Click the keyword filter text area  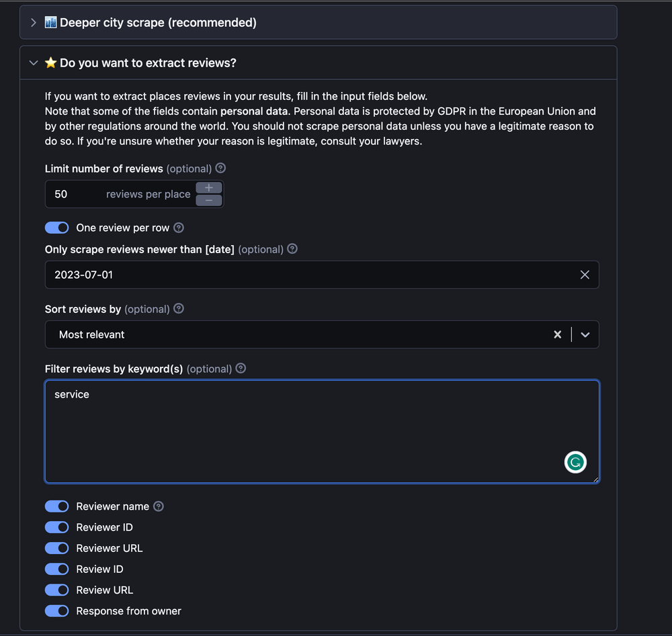click(322, 432)
